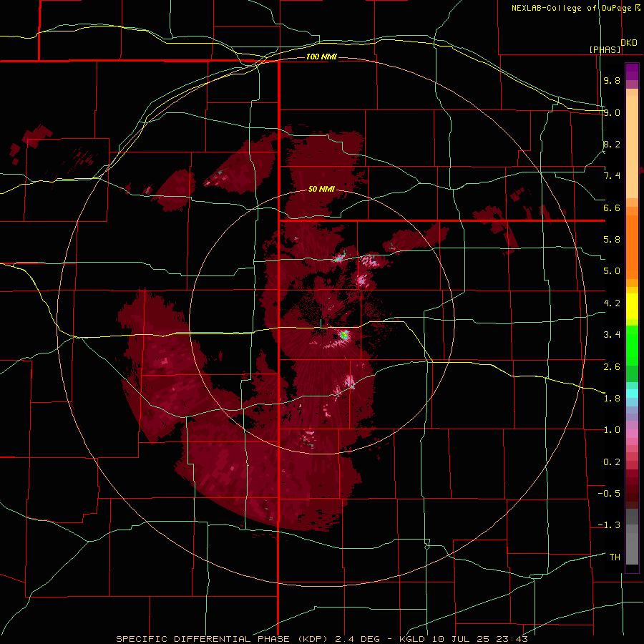
Task: Click the 8.2 value on color scale
Action: coord(612,144)
